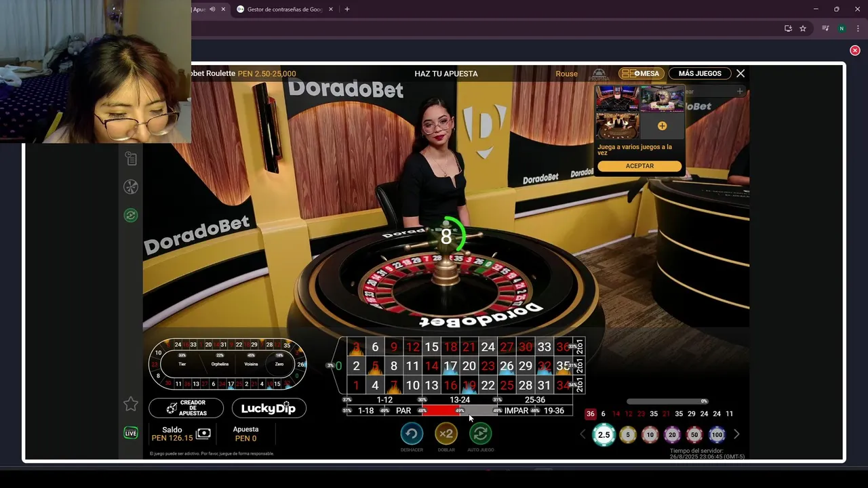Open Chrome three-dot menu
This screenshot has width=868, height=488.
coord(858,28)
